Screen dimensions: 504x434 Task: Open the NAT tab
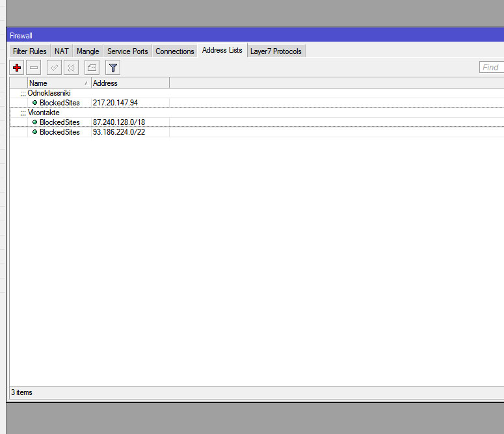(x=62, y=51)
